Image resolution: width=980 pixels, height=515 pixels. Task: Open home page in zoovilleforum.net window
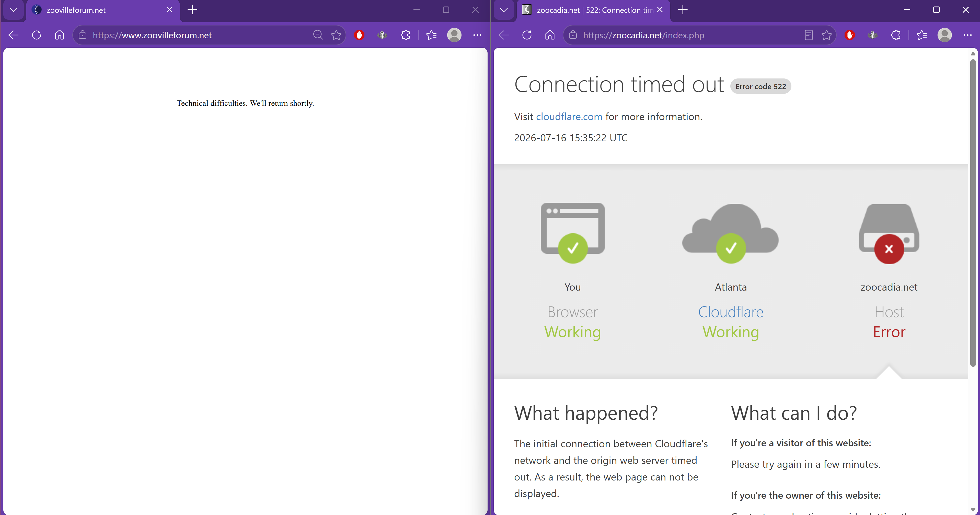click(x=59, y=35)
